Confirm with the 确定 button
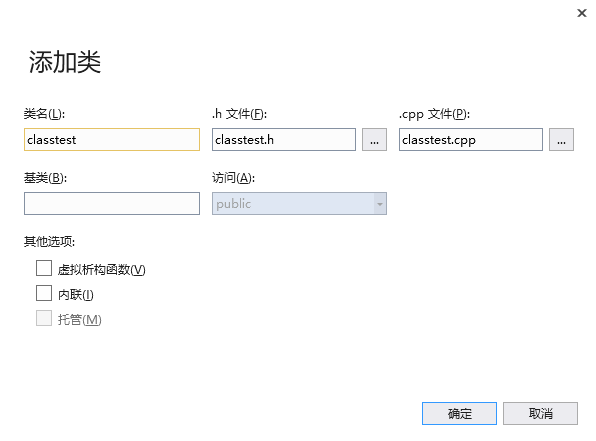Image resolution: width=596 pixels, height=441 pixels. click(459, 413)
